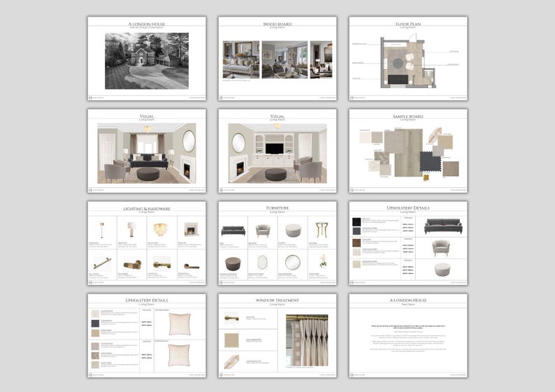
Task: Select the "Lighting & Hardware" page heading
Action: 147,208
